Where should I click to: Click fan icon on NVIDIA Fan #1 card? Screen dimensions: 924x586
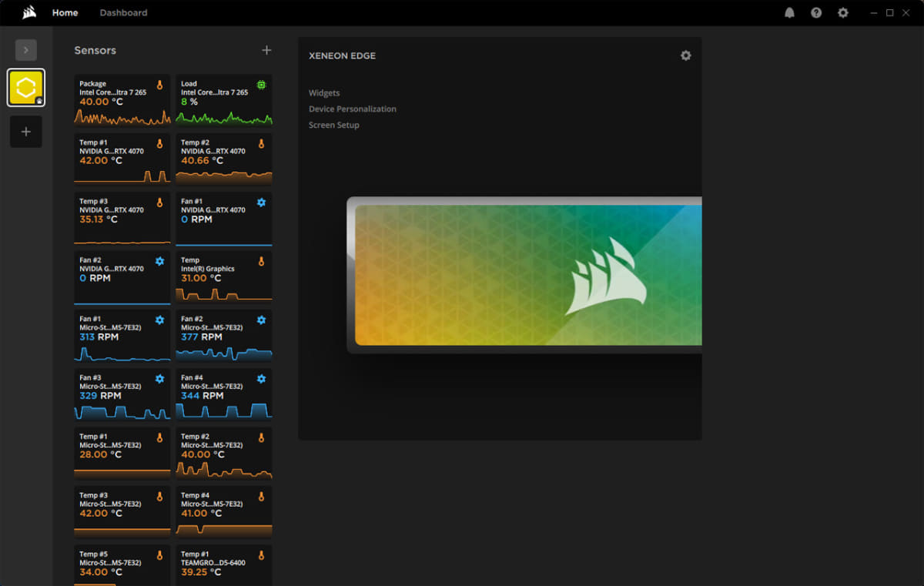pos(261,203)
